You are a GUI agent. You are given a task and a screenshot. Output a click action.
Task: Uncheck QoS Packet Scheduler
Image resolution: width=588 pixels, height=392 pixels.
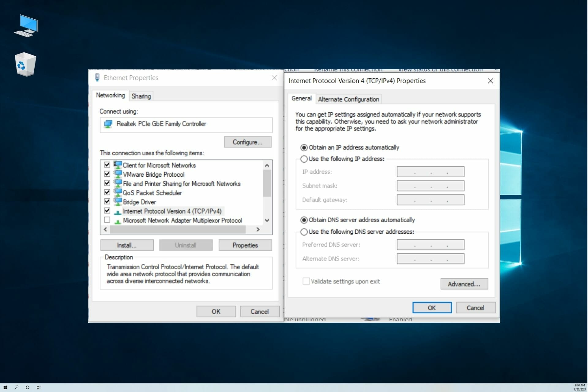[107, 192]
